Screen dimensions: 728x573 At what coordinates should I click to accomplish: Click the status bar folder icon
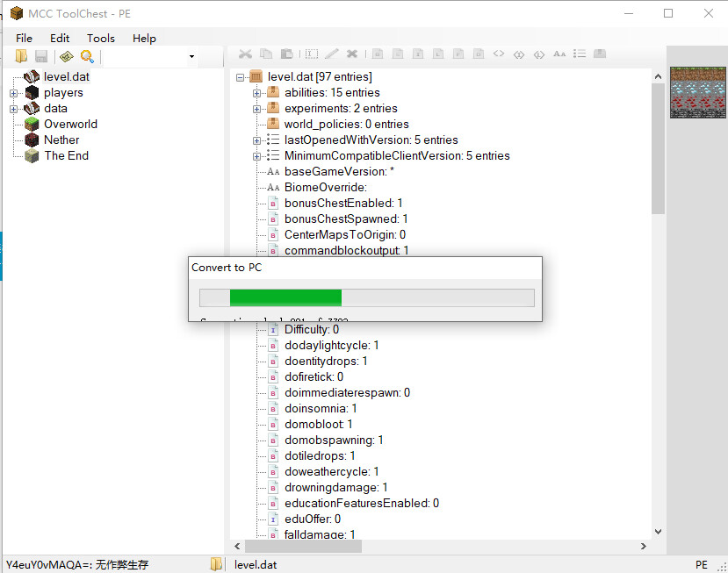(x=216, y=564)
